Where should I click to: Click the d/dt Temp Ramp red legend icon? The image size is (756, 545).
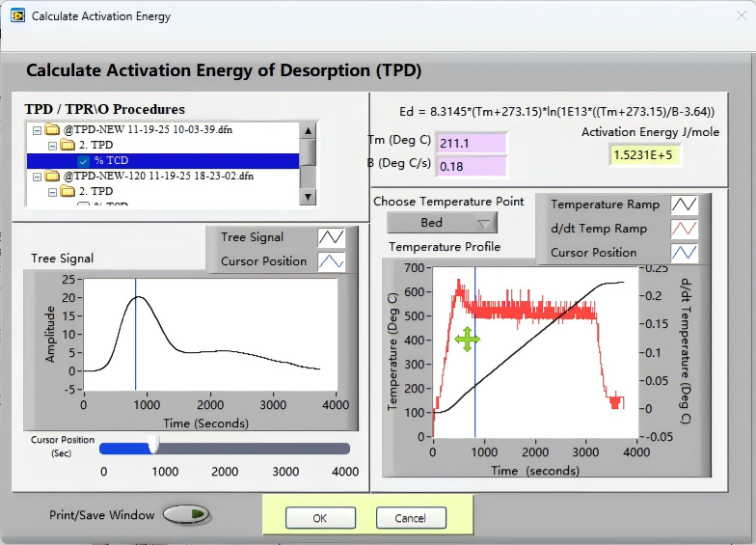click(x=685, y=229)
